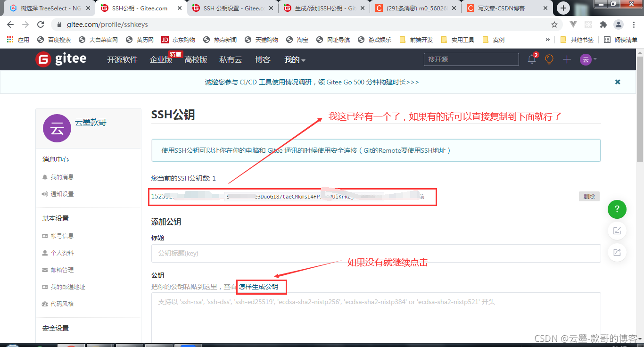
Task: Open the 怎样生成公钥 link
Action: pos(258,287)
